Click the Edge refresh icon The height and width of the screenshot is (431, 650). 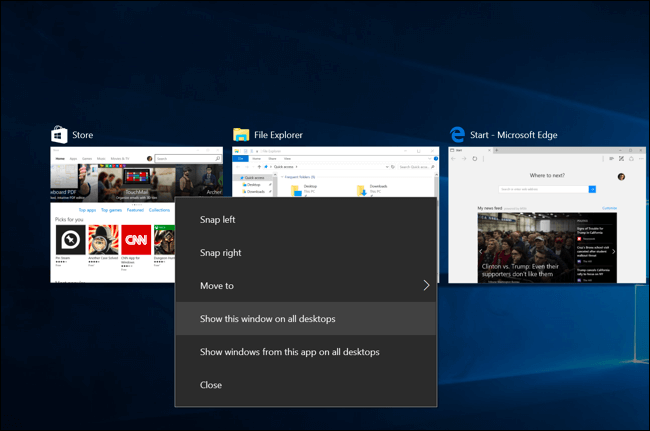pyautogui.click(x=475, y=159)
